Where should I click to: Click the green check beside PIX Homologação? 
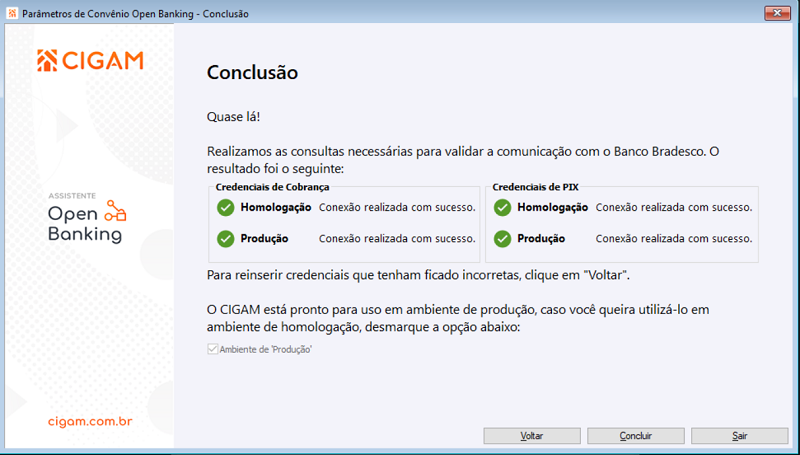tap(502, 208)
